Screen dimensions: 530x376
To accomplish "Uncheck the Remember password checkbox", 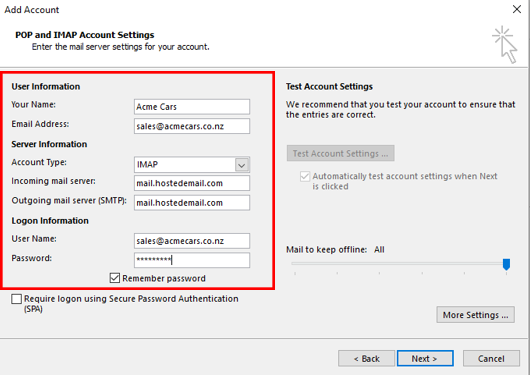I will (x=115, y=278).
